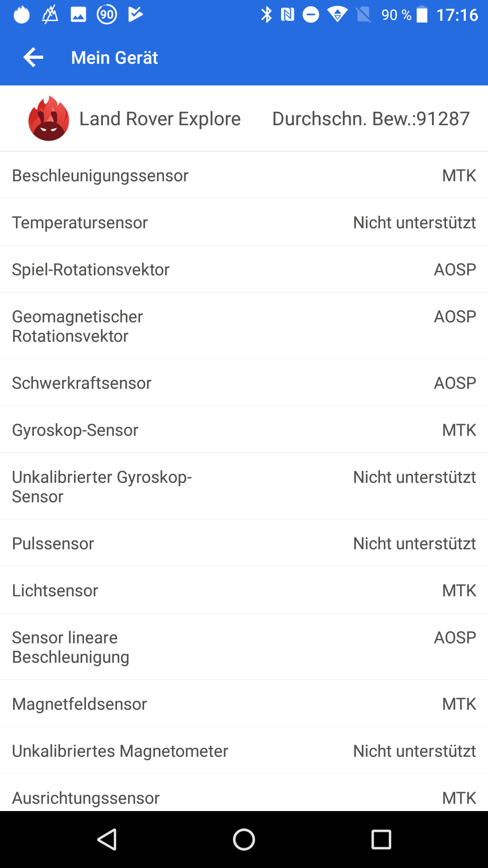
Task: Tap the AnTuTu flame logo icon
Action: 49,118
